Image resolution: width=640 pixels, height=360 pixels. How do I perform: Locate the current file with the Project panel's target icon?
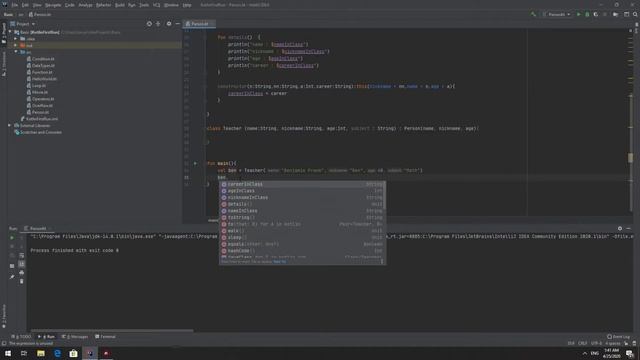click(x=149, y=24)
